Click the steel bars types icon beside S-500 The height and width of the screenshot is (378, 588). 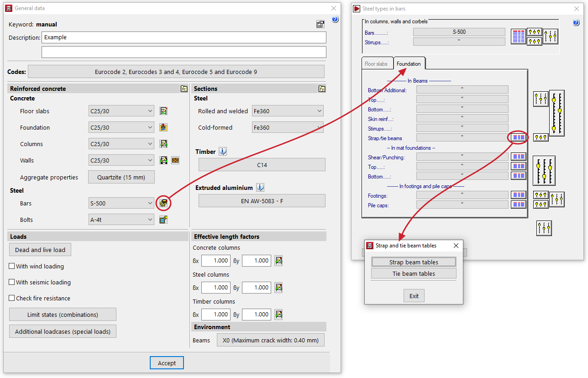pyautogui.click(x=163, y=203)
